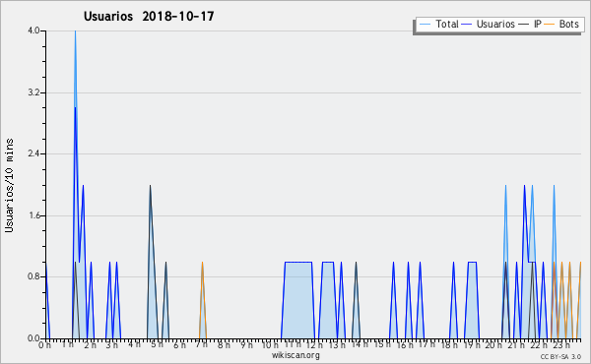Click the 3.2 y-axis value label

pos(33,92)
